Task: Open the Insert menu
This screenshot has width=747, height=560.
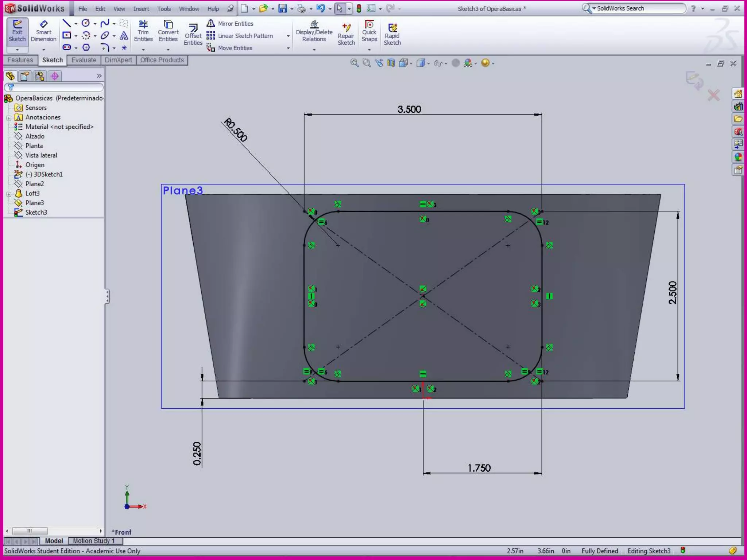Action: (141, 9)
